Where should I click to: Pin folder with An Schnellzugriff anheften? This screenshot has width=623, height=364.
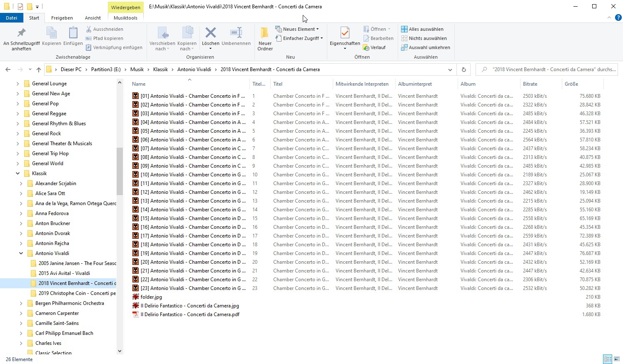coord(21,33)
